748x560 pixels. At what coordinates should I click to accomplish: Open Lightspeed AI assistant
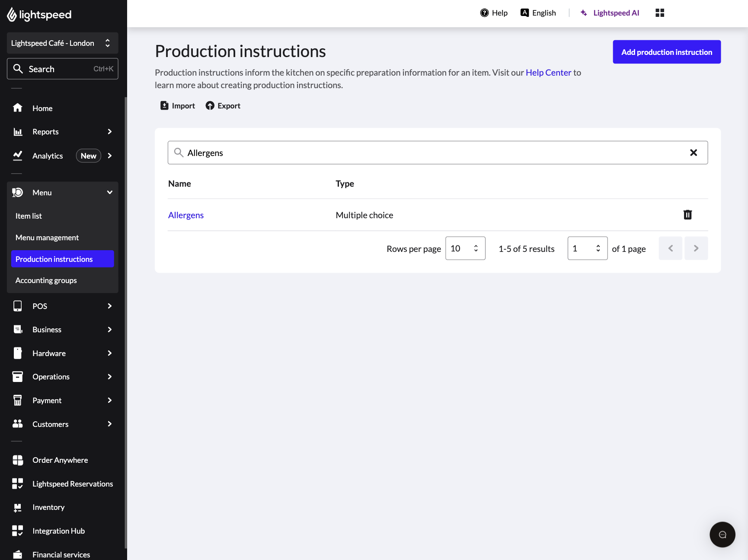click(610, 13)
